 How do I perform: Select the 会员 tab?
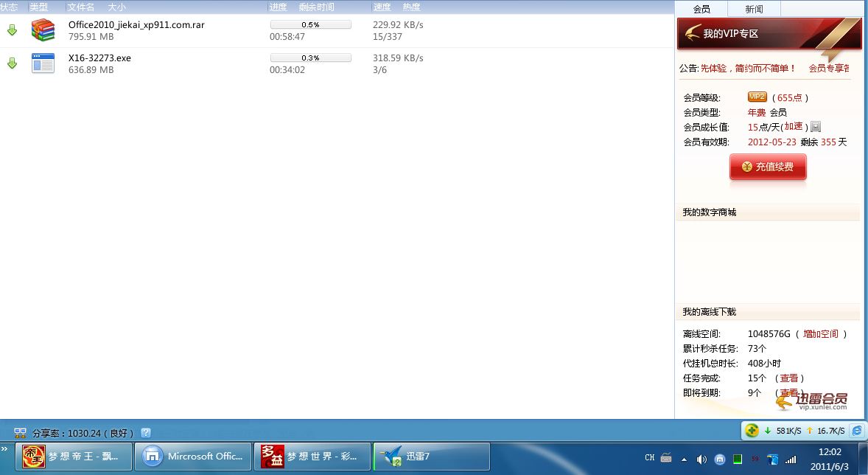(x=701, y=9)
